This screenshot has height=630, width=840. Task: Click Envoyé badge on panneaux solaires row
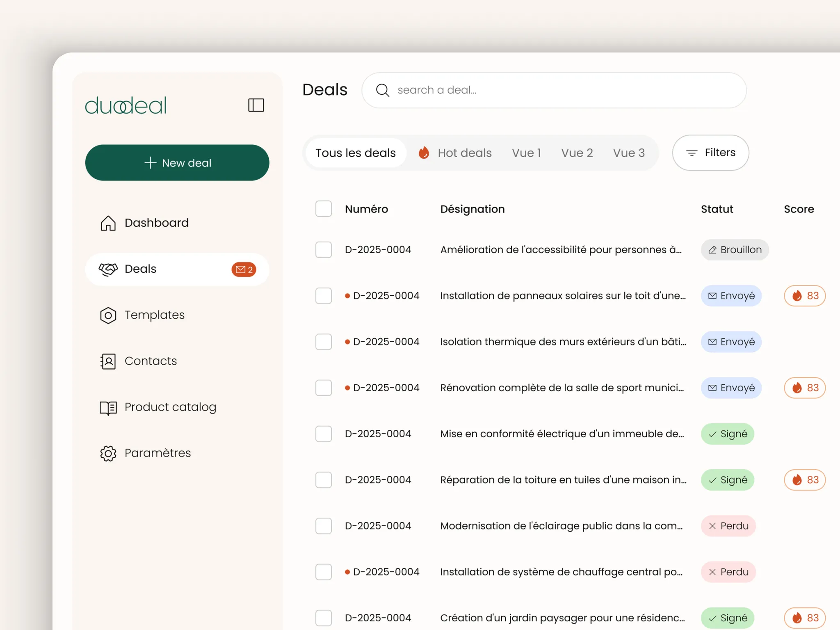(731, 296)
